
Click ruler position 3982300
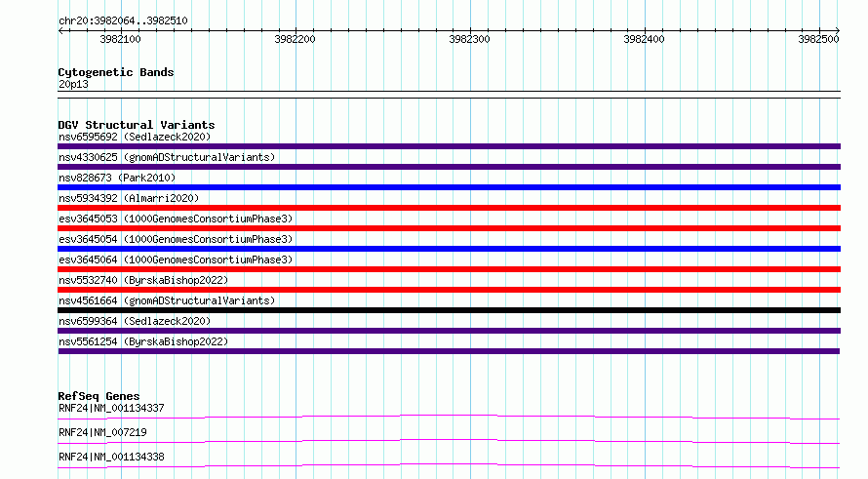pos(469,39)
